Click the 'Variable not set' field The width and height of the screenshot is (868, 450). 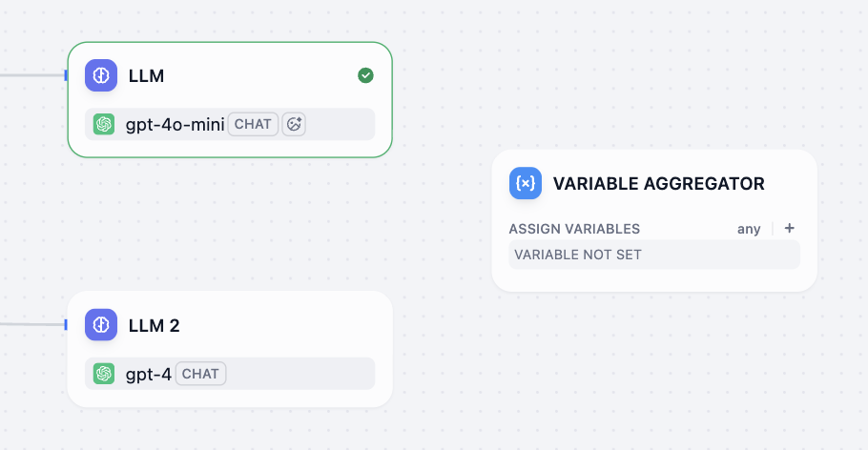click(x=653, y=255)
